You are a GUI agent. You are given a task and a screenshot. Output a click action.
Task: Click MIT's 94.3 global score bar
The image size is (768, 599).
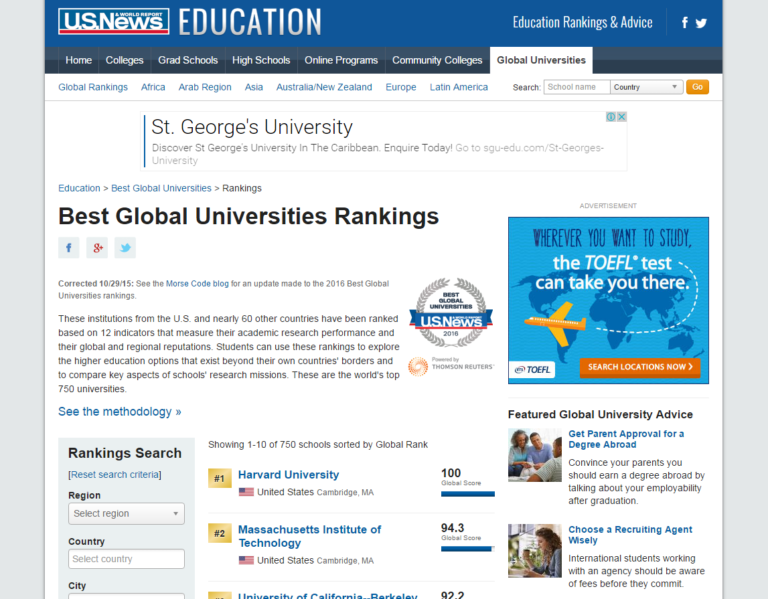click(x=468, y=549)
